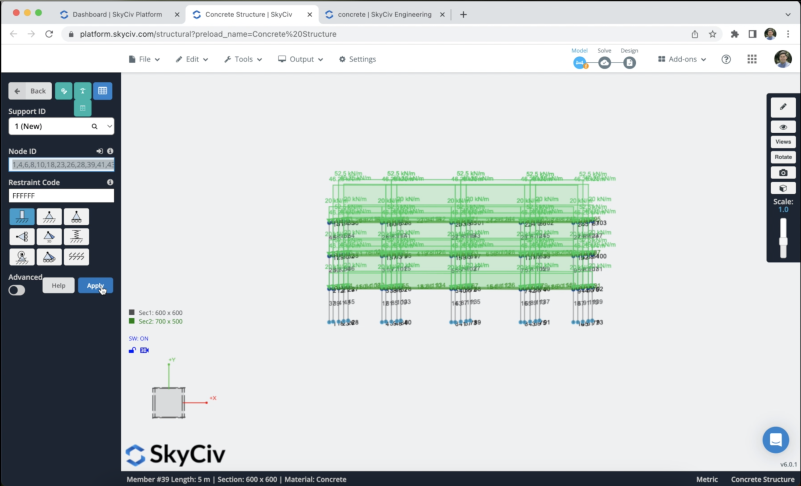Image resolution: width=801 pixels, height=486 pixels.
Task: Select the roller support restraint icon
Action: (x=76, y=217)
